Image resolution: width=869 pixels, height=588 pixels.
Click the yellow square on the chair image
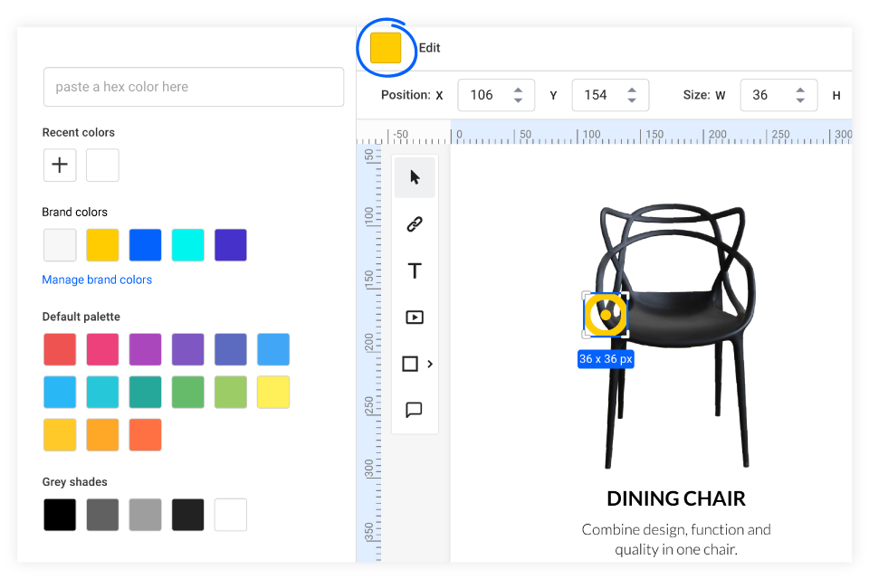point(605,316)
